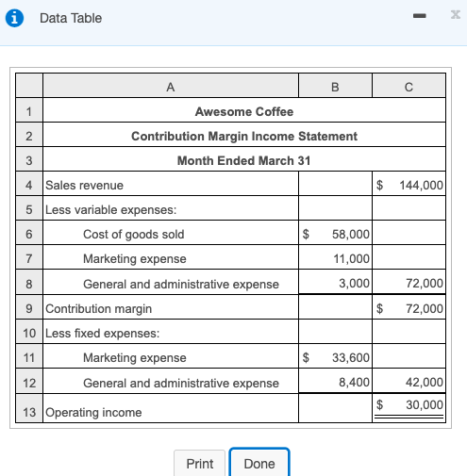This screenshot has height=476, width=467.
Task: Click the 11,000 value cell
Action: 335,258
